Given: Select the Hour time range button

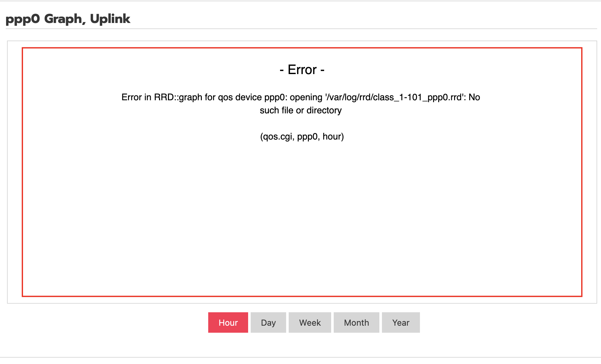Looking at the screenshot, I should (x=228, y=322).
